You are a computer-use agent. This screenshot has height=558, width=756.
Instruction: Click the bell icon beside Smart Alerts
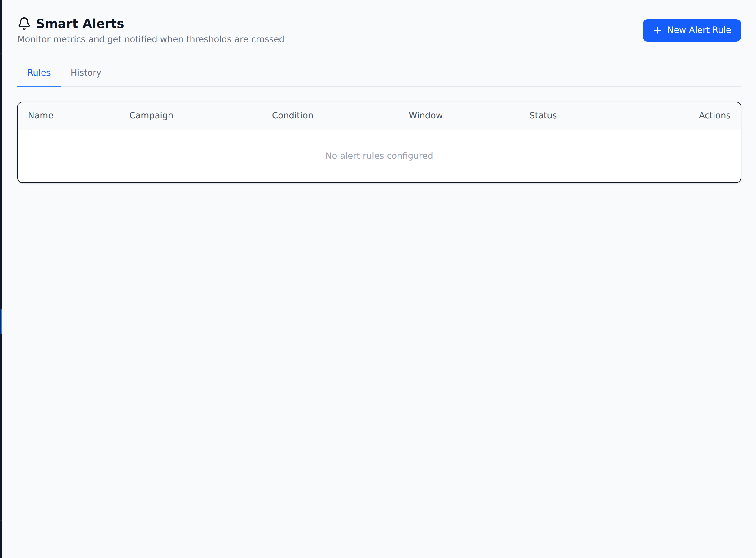(x=24, y=24)
